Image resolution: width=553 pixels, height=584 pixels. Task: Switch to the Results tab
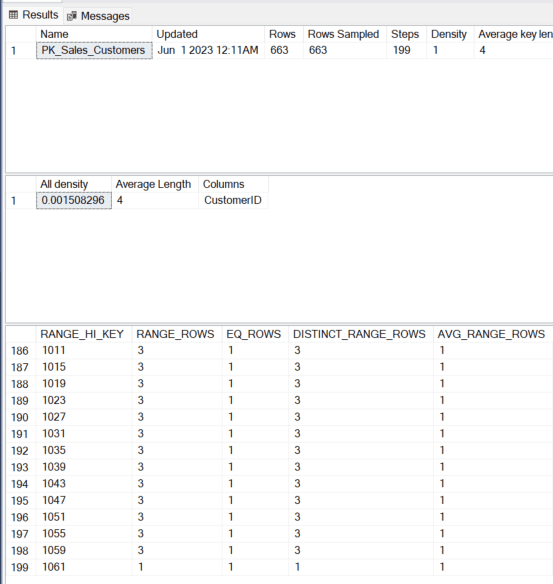coord(34,15)
